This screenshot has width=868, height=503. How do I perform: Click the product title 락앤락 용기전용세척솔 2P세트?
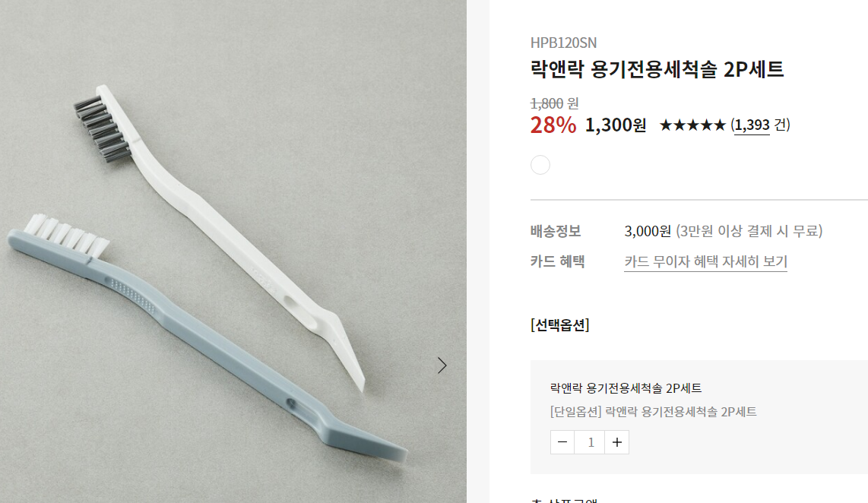657,69
